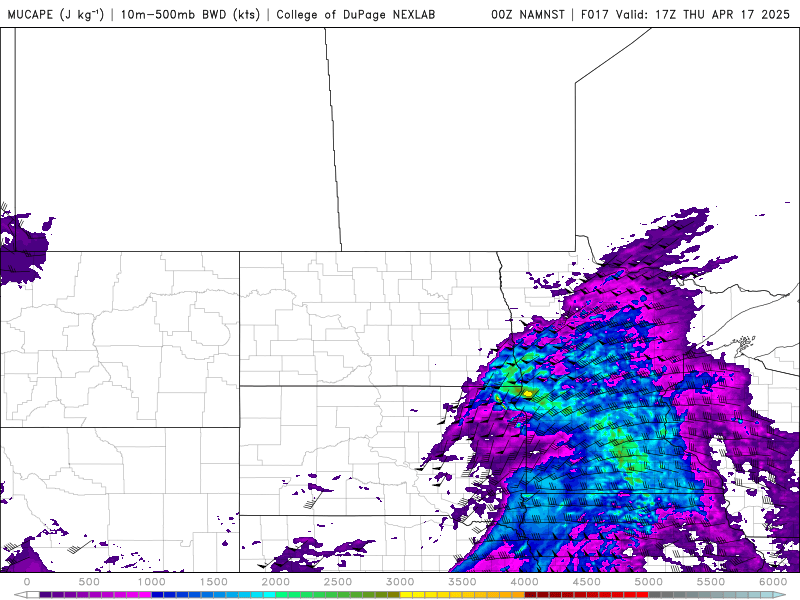
Task: Click the 00Z NAMNST model run label
Action: [528, 14]
